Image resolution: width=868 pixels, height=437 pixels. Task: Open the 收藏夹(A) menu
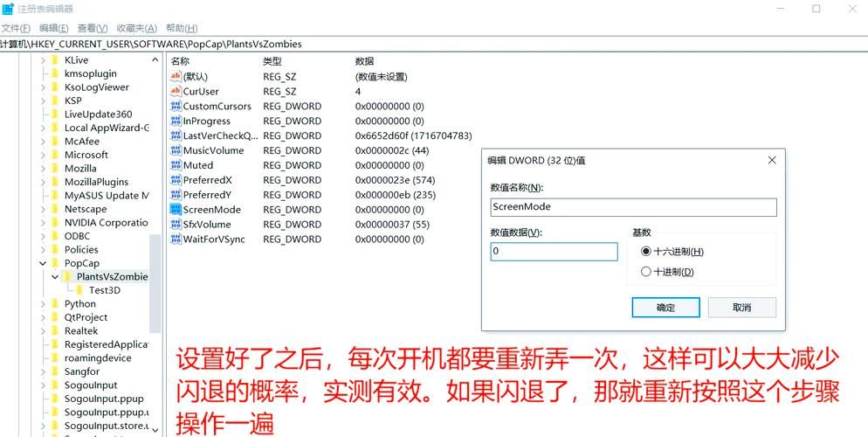(x=137, y=28)
